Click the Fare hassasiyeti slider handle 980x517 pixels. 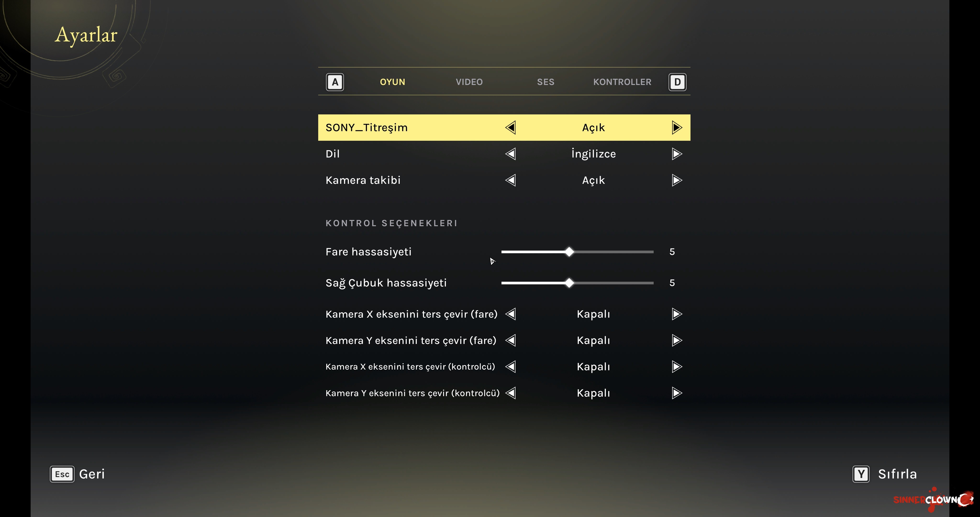click(569, 252)
